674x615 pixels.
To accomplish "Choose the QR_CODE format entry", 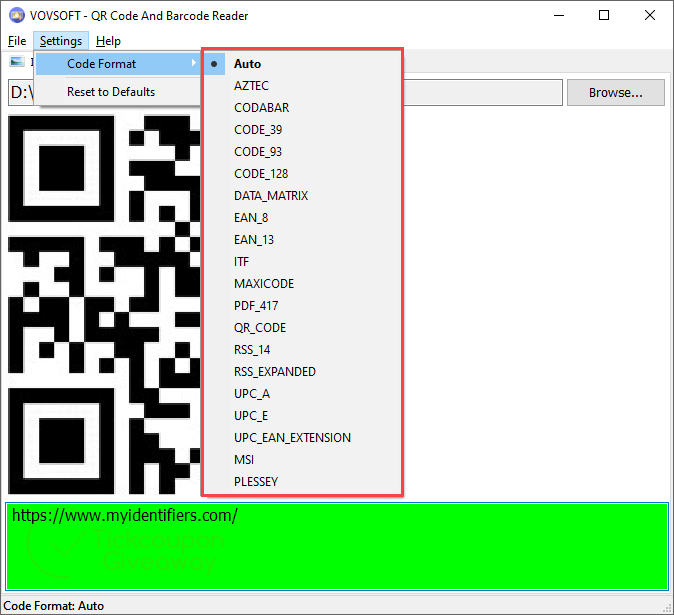I will (x=302, y=327).
